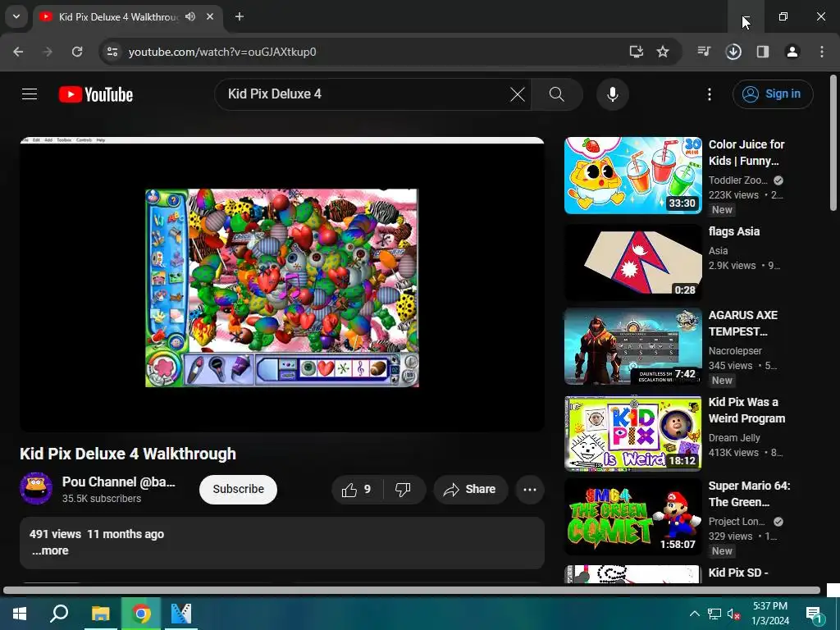Reload the page
This screenshot has height=630, width=840.
[x=77, y=52]
